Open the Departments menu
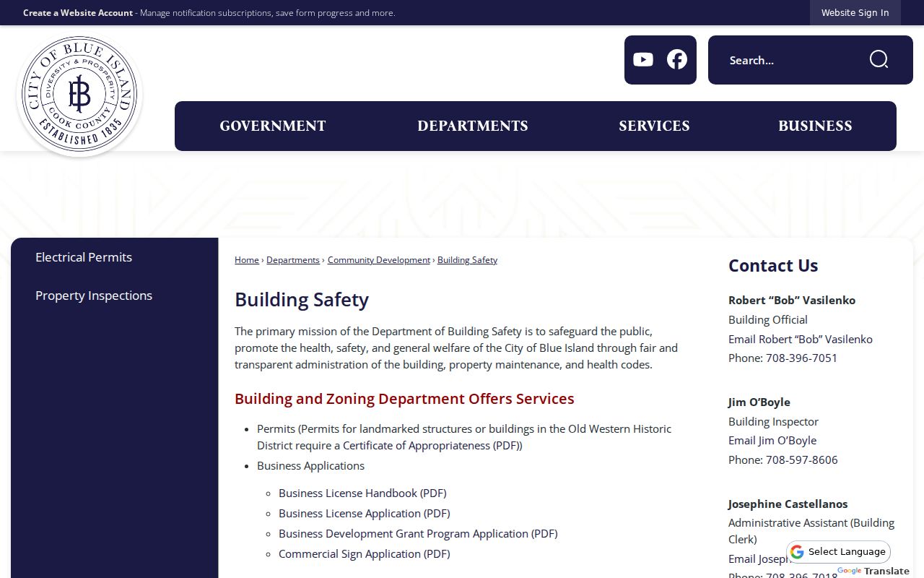This screenshot has height=578, width=924. tap(473, 126)
